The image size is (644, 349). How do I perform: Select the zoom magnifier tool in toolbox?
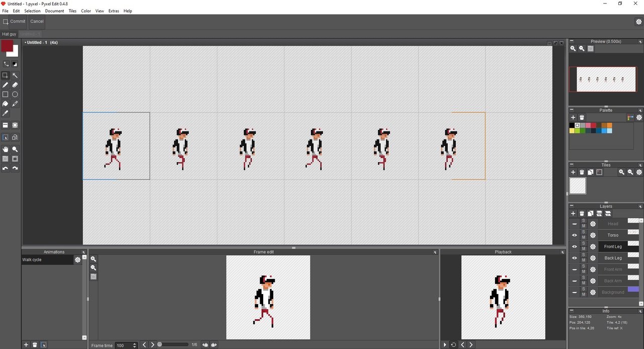coord(15,149)
